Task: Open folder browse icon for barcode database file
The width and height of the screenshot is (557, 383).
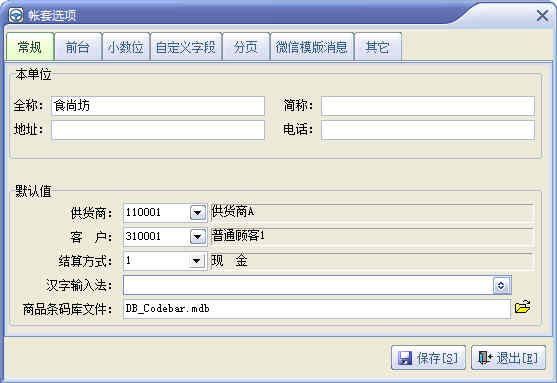Action: (x=523, y=307)
